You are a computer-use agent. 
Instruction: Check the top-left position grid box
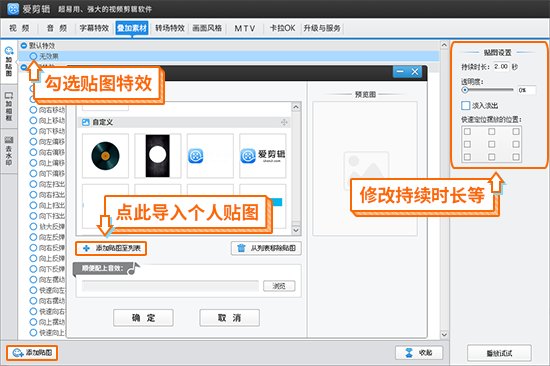click(x=467, y=132)
